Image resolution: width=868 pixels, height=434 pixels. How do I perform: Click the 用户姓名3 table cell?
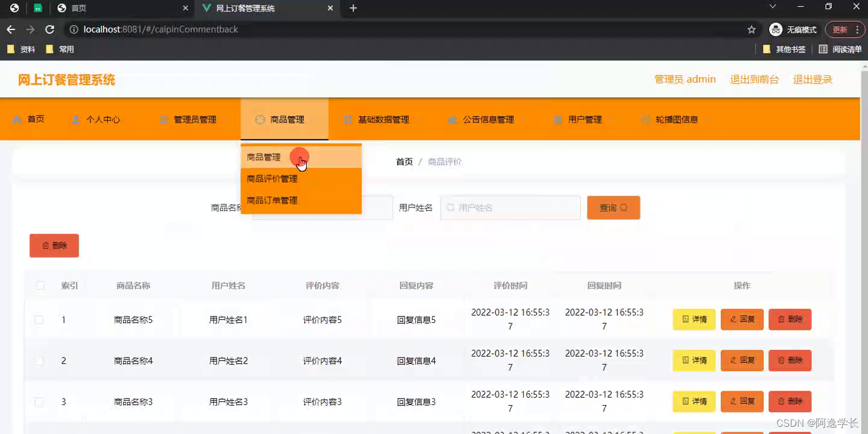click(228, 402)
